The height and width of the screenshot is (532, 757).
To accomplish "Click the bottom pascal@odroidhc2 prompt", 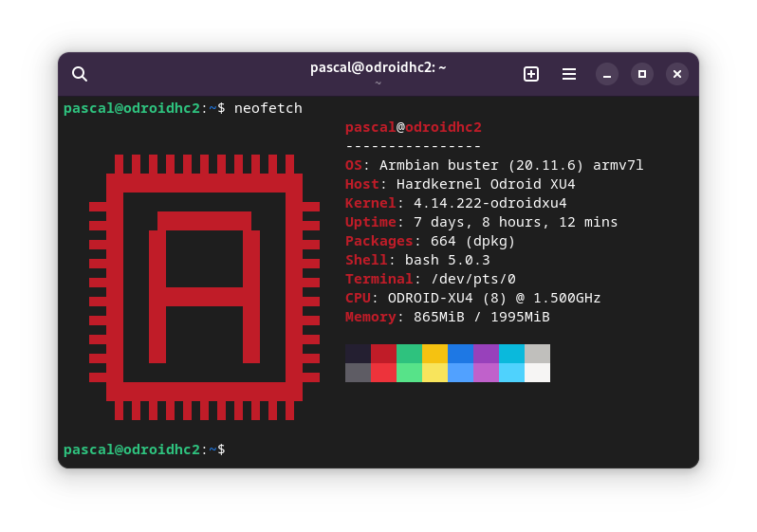I will 144,449.
